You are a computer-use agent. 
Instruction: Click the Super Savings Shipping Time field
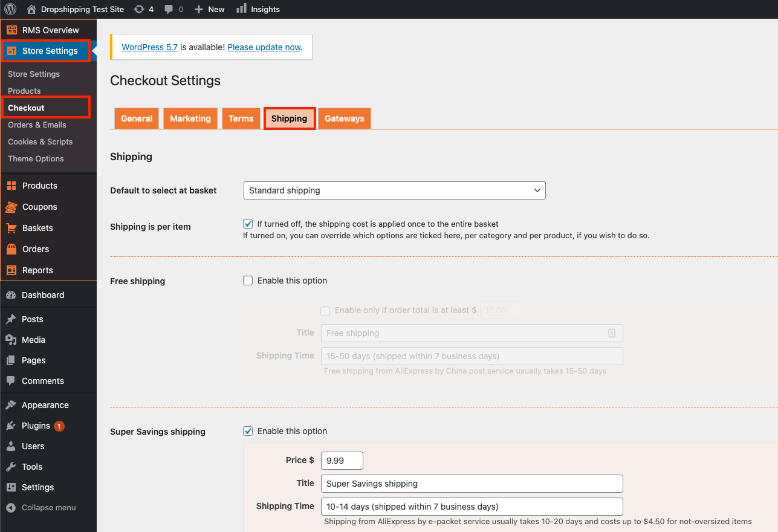click(472, 507)
